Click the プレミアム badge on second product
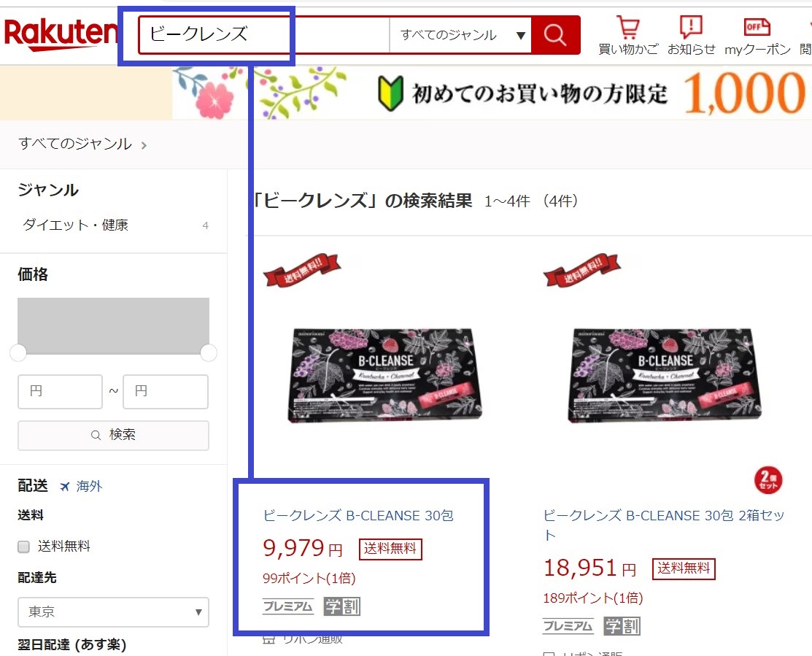 coord(568,626)
